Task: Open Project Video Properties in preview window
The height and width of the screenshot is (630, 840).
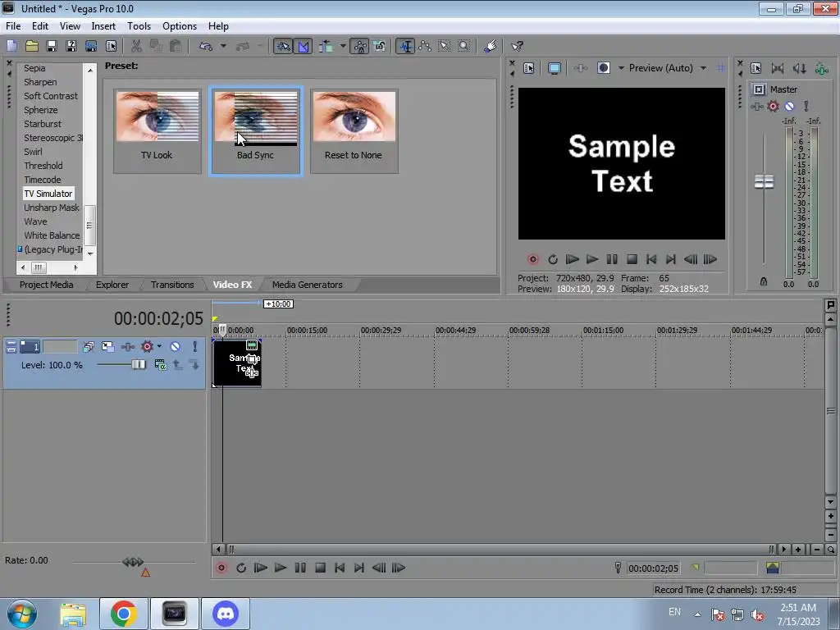Action: click(529, 68)
